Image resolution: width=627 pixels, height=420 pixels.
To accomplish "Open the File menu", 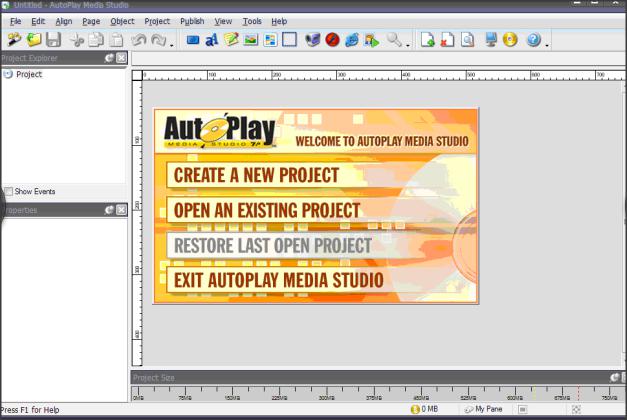I will click(x=16, y=21).
